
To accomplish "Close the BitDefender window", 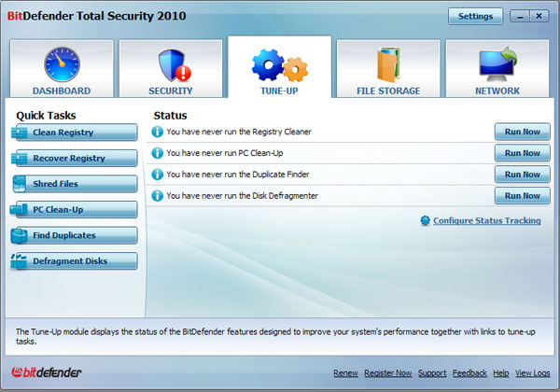I will (x=539, y=16).
